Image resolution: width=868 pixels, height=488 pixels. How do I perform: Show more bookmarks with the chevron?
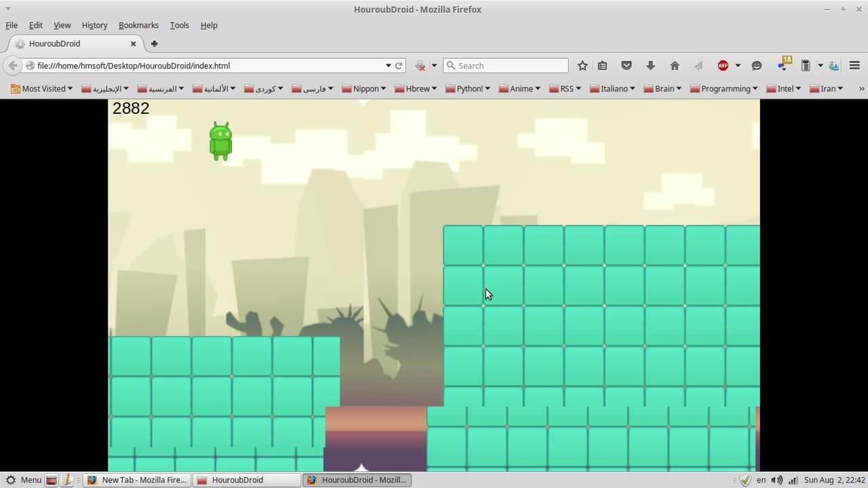[862, 89]
